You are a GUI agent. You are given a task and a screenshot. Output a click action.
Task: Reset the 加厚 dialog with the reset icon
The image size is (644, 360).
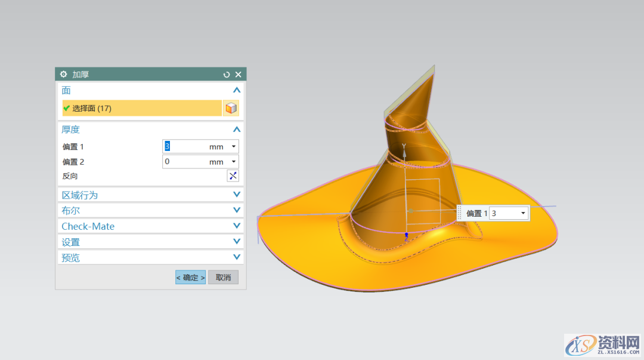click(x=227, y=75)
